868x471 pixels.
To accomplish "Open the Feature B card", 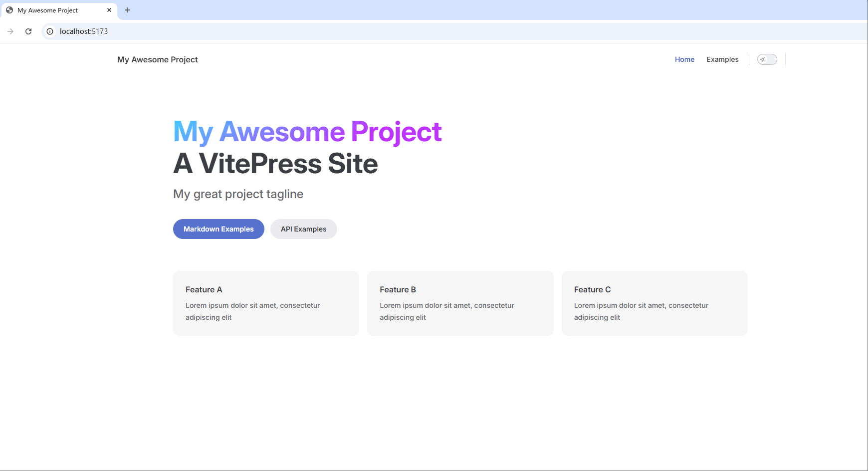I will [459, 303].
